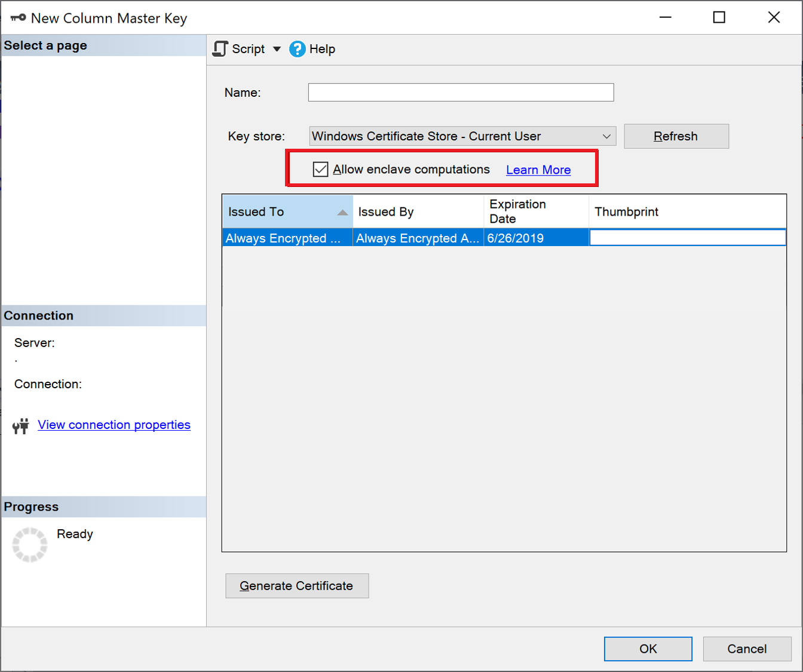Viewport: 803px width, 672px height.
Task: Select the Help menu item
Action: 322,48
